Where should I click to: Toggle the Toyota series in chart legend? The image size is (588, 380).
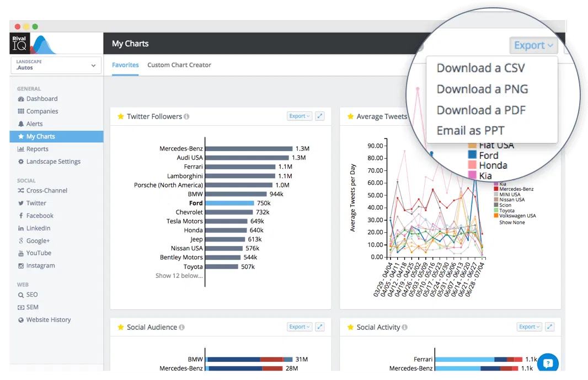506,210
